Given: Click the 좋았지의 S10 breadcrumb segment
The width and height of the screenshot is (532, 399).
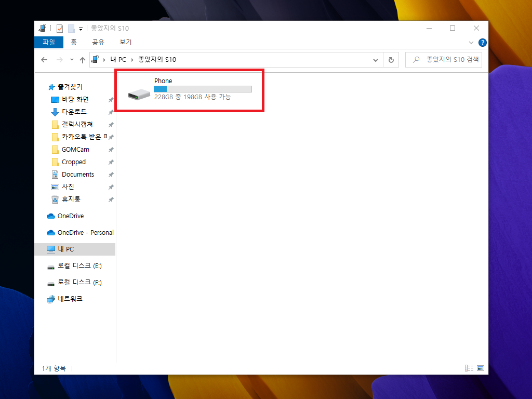Looking at the screenshot, I should click(x=157, y=60).
